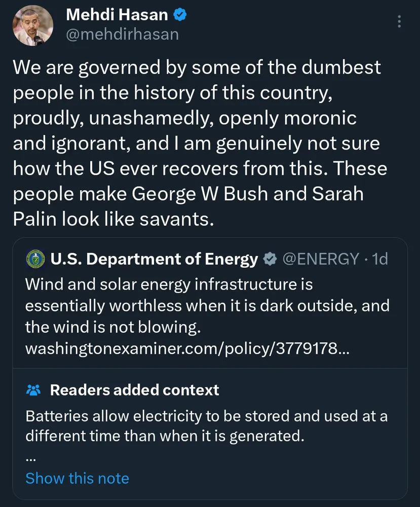Image resolution: width=420 pixels, height=507 pixels.
Task: Click the U.S. Department of Energy account name
Action: 154,259
